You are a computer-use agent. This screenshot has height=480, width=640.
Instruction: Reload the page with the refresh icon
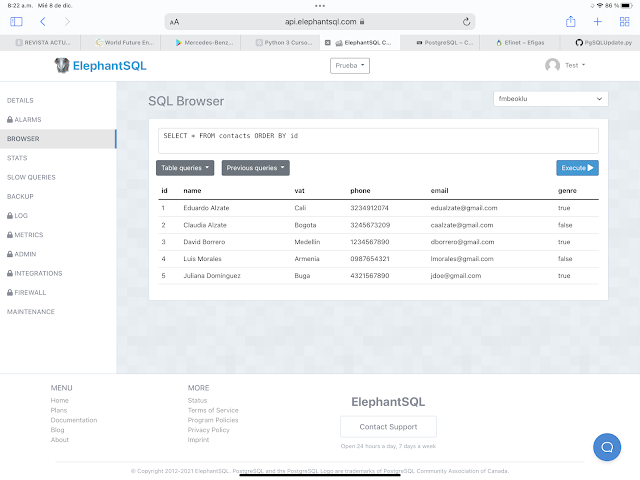(x=466, y=22)
